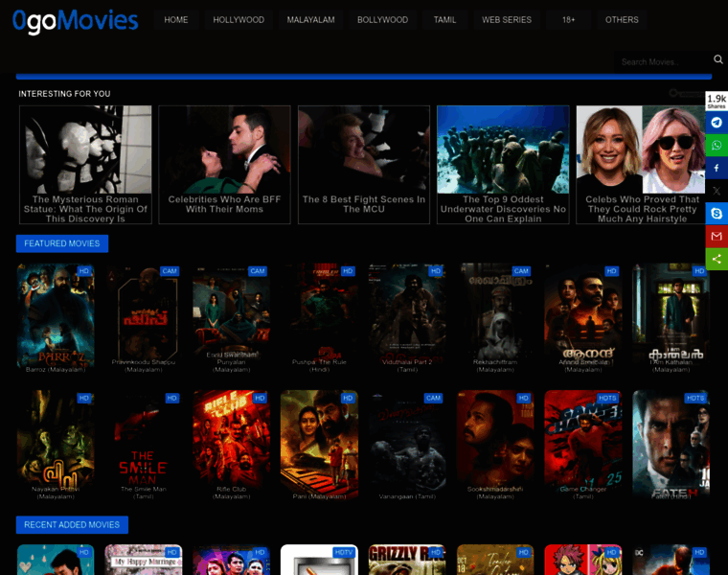Click the 1.9k Shares counter
This screenshot has height=575, width=728.
click(x=717, y=101)
